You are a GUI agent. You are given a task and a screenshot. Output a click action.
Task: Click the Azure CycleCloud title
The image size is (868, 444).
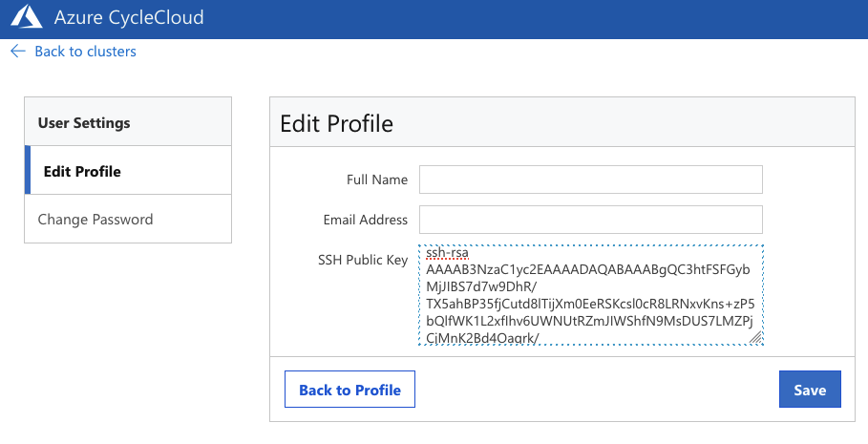pos(128,17)
